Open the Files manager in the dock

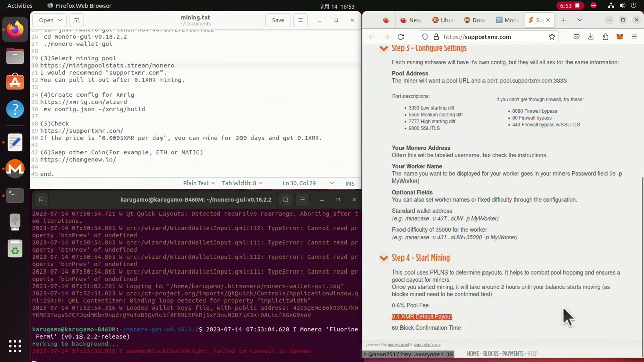tap(15, 56)
